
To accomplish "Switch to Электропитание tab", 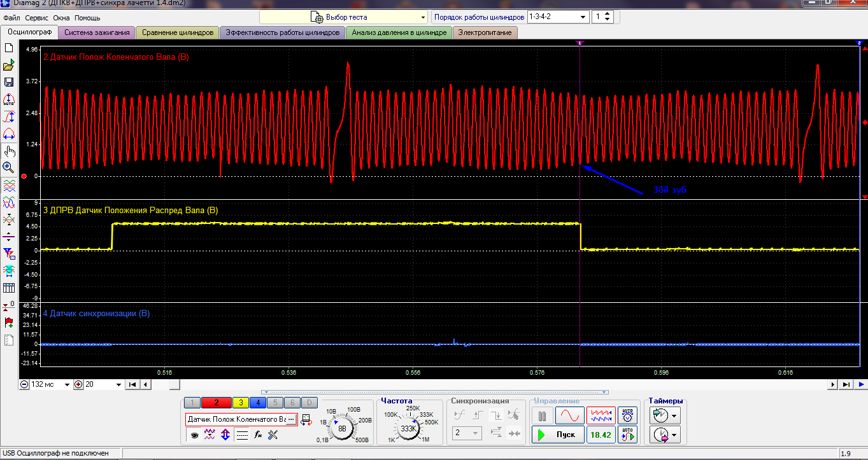I will click(485, 32).
